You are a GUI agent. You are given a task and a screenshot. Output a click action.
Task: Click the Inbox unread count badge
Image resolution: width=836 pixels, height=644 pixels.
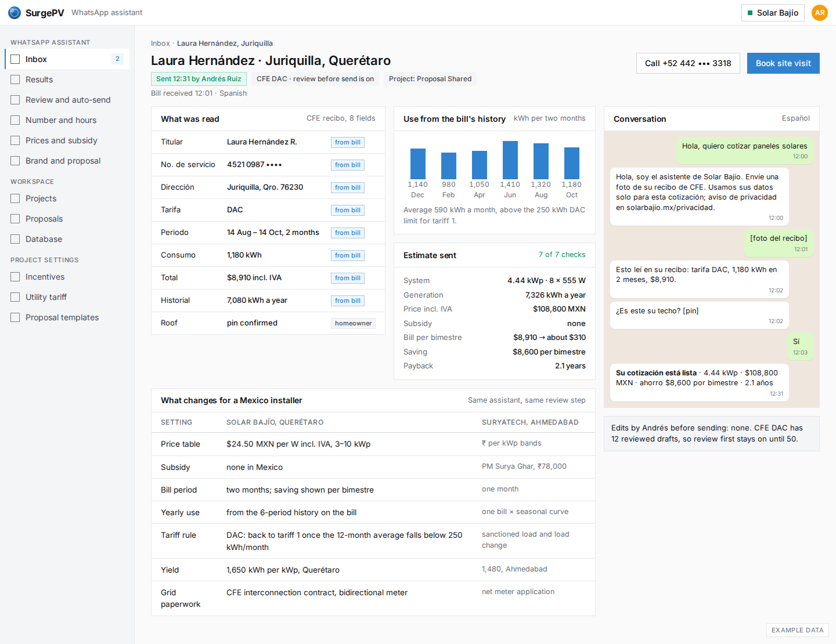coord(117,59)
